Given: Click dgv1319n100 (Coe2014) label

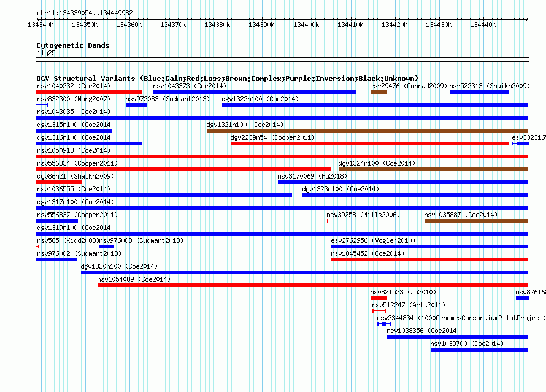Looking at the screenshot, I should [x=75, y=228].
